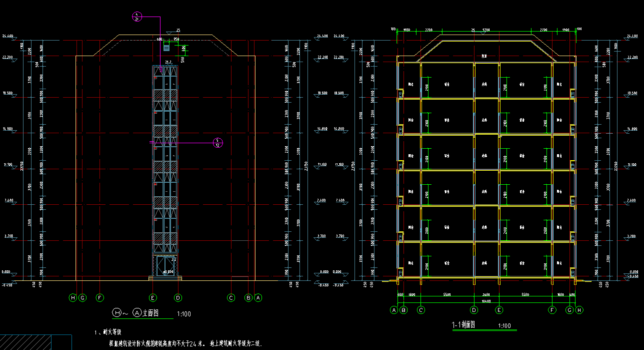Select the 1:100 scale text under the section
This screenshot has width=644, height=350.
[x=504, y=326]
